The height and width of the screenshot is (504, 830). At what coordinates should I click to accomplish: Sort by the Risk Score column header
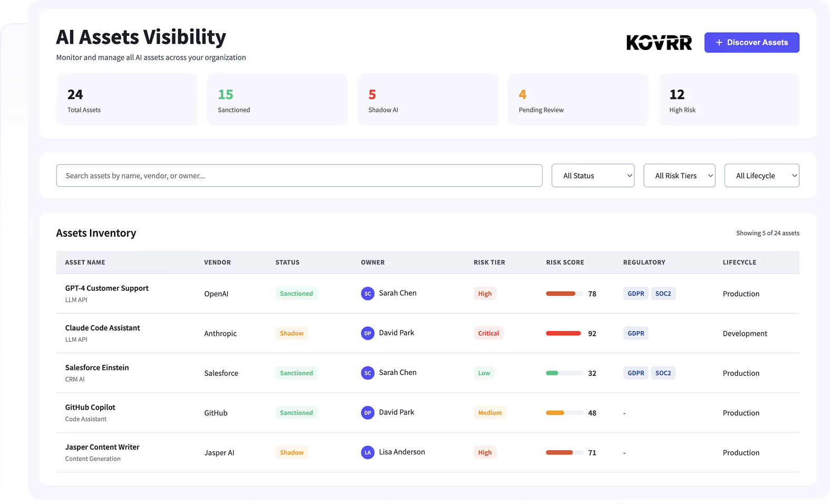pyautogui.click(x=565, y=263)
